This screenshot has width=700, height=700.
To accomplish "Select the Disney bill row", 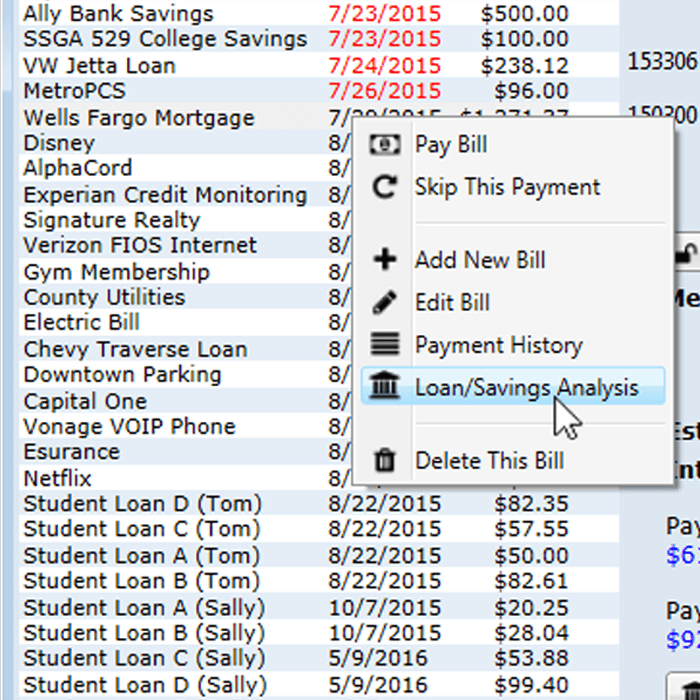I will point(185,143).
